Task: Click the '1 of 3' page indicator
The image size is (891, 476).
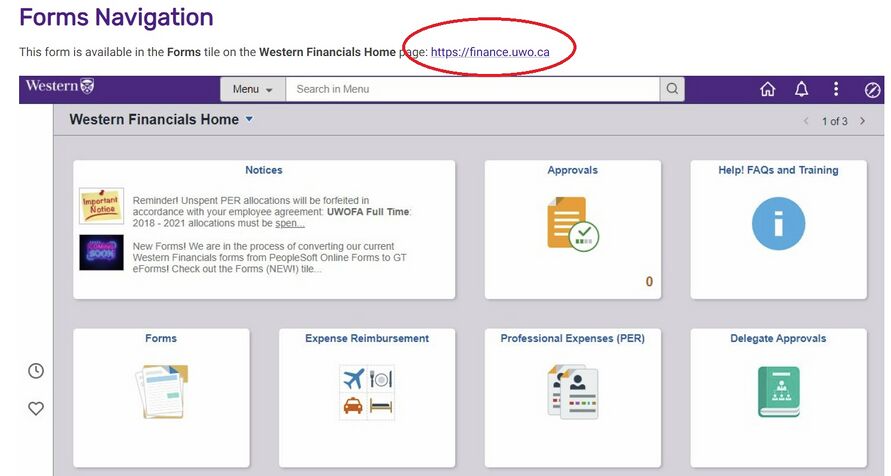Action: (834, 122)
